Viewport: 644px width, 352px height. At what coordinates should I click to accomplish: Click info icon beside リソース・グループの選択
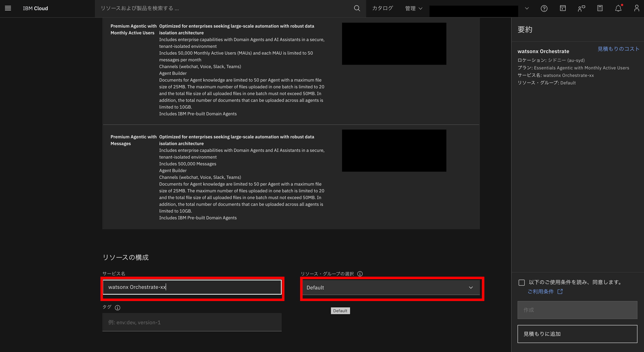(360, 274)
